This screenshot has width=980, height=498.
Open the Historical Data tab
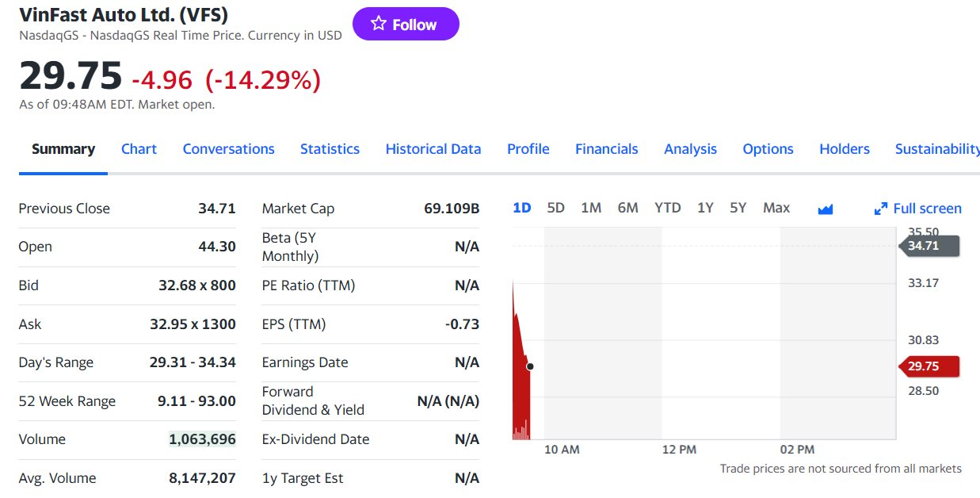coord(433,149)
